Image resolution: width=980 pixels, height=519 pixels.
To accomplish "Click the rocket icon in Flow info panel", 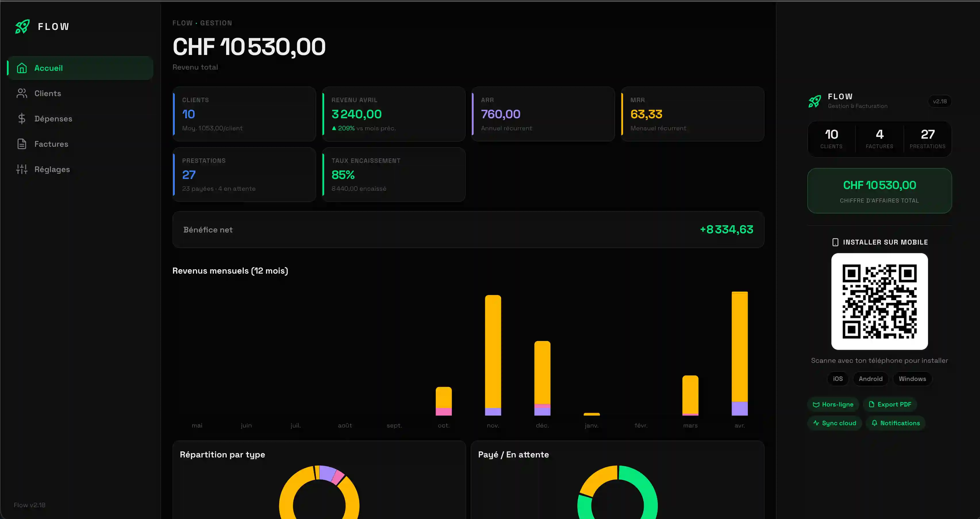I will 814,101.
